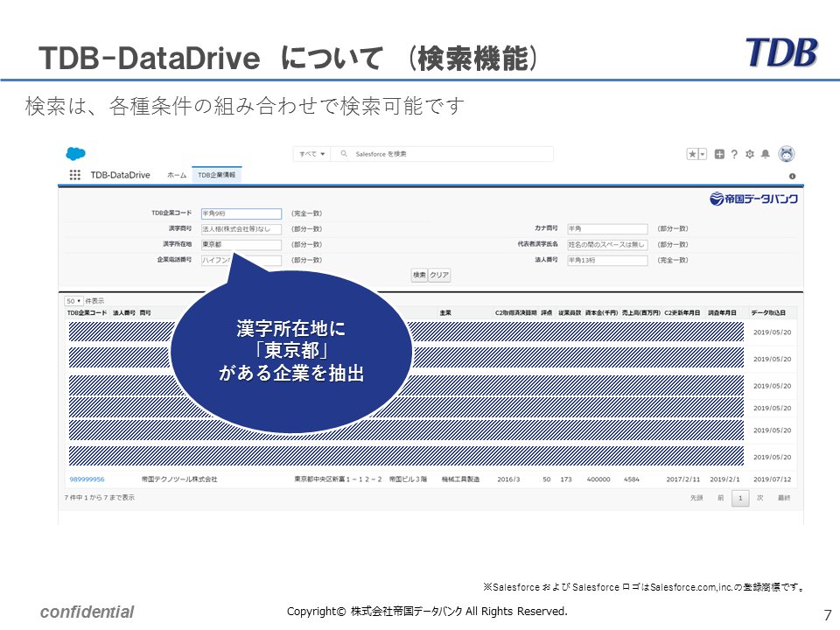The width and height of the screenshot is (840, 630).
Task: Click the 2019/07/12 import date cell
Action: (x=772, y=479)
